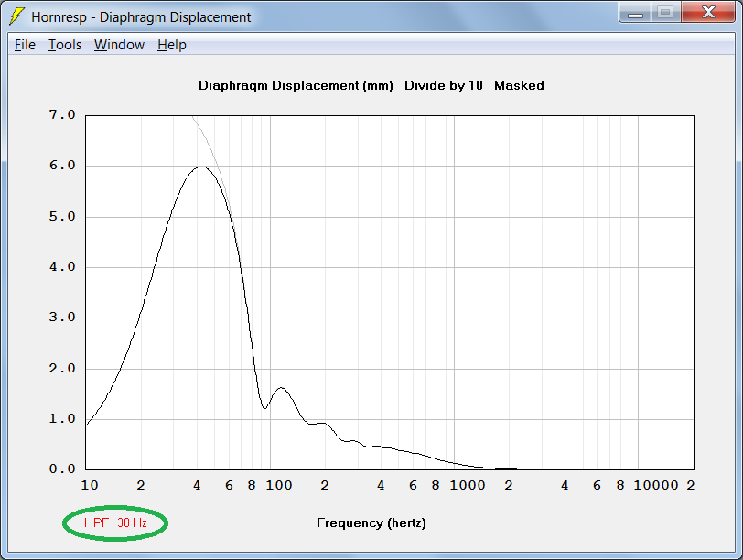Click the Diaphragm Displacement (mm) chart title
Image resolution: width=743 pixels, height=560 pixels.
pos(296,86)
